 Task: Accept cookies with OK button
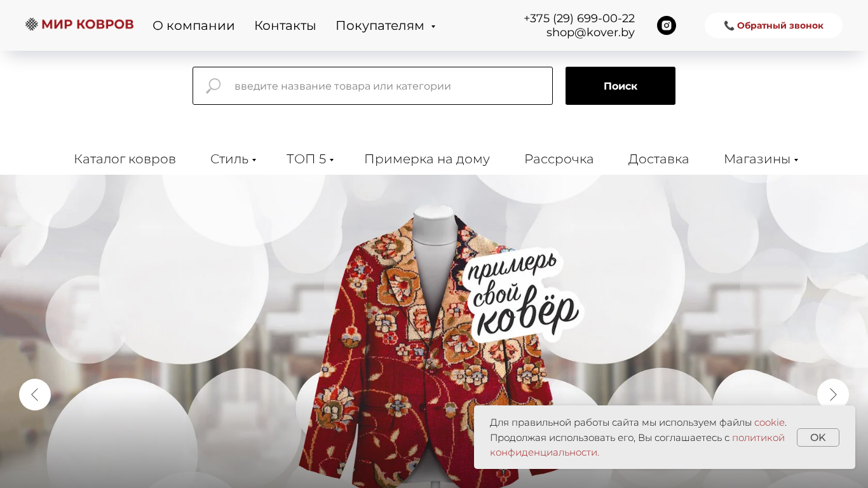[x=818, y=437]
